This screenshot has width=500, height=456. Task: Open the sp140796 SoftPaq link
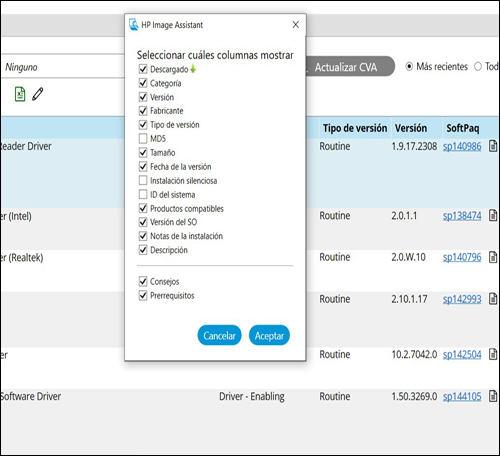coord(462,257)
